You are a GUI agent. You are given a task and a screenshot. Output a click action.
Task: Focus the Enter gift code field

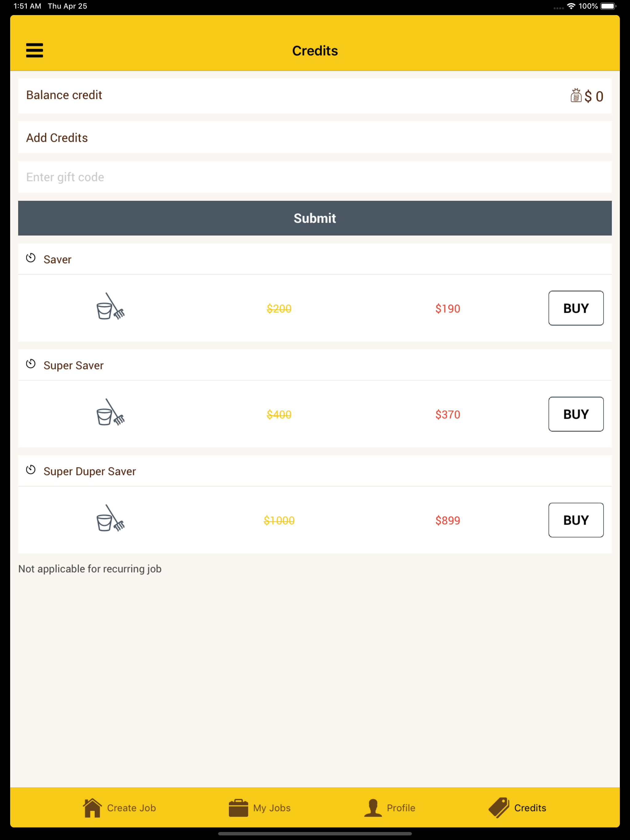[315, 177]
